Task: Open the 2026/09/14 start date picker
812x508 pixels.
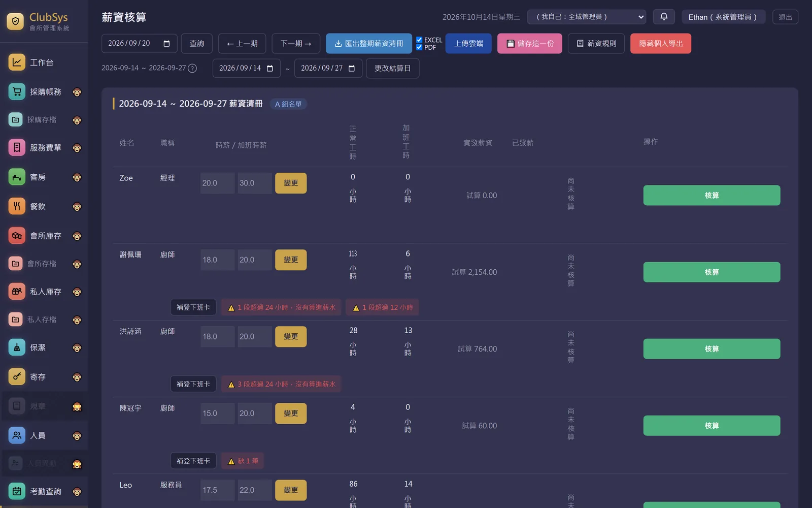Action: tap(270, 69)
